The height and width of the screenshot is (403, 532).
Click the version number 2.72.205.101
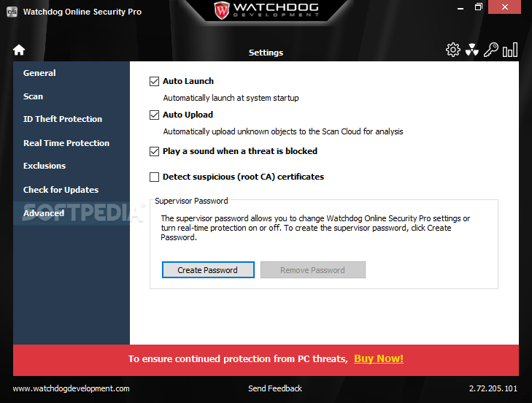coord(493,388)
